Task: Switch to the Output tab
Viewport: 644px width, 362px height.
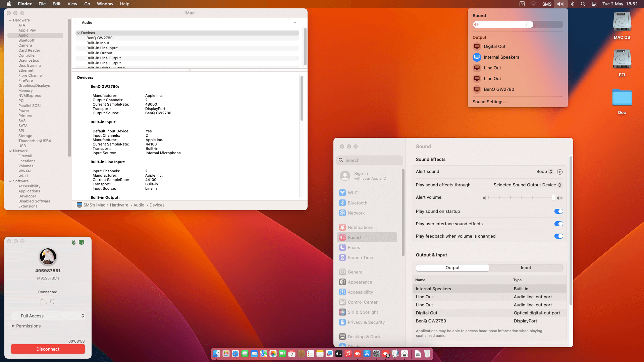Action: click(452, 268)
